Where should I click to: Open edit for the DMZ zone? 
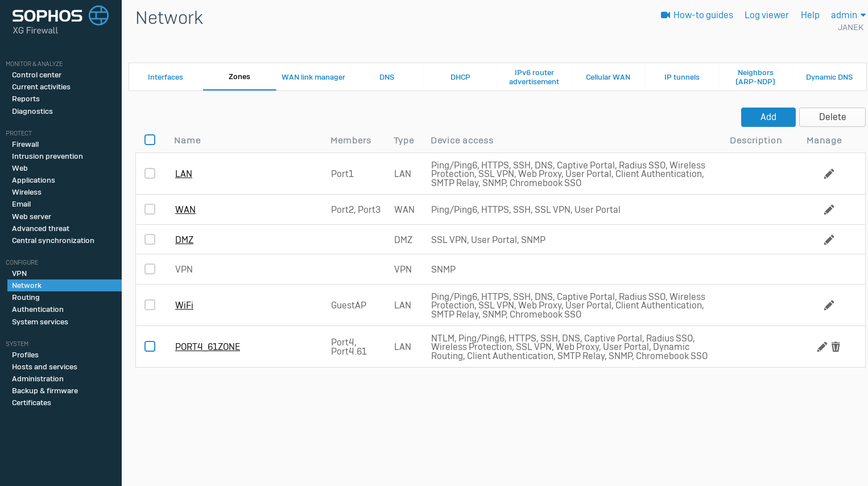(x=829, y=240)
